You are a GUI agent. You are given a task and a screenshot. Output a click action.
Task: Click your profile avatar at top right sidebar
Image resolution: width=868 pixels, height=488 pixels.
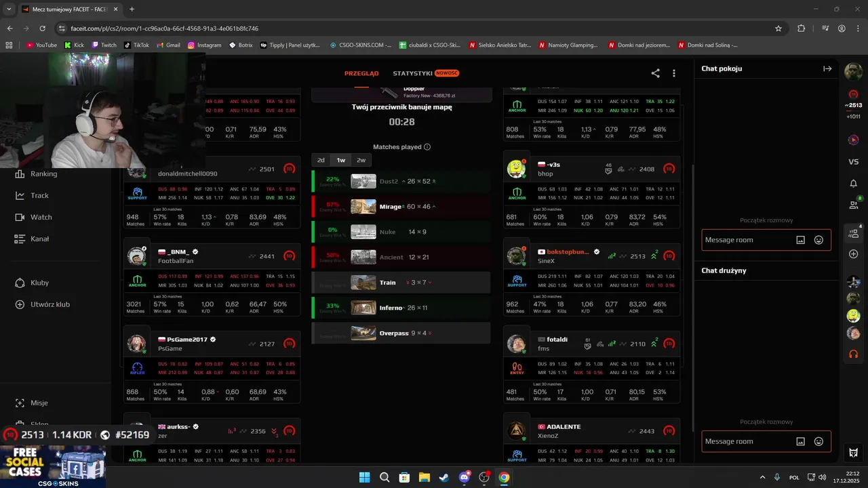click(853, 70)
